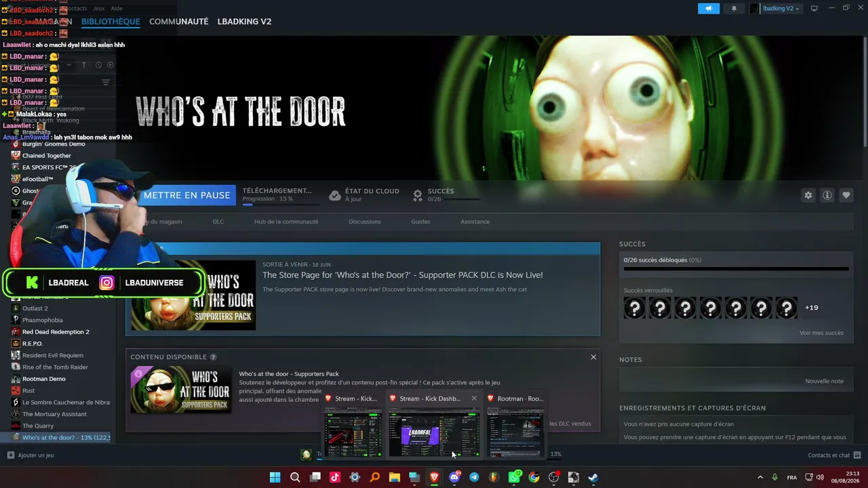This screenshot has width=868, height=488.
Task: Click the METTRE EN PAUSE button
Action: pos(186,195)
